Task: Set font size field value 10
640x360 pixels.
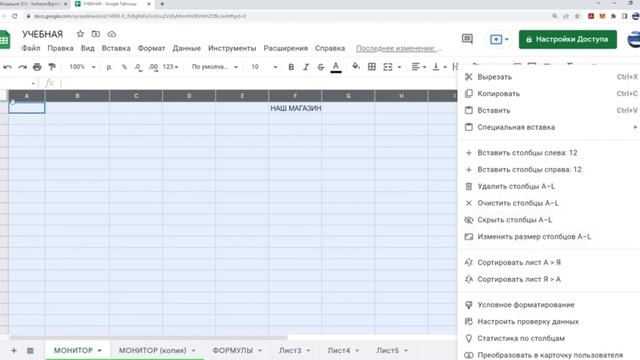Action: (x=255, y=67)
